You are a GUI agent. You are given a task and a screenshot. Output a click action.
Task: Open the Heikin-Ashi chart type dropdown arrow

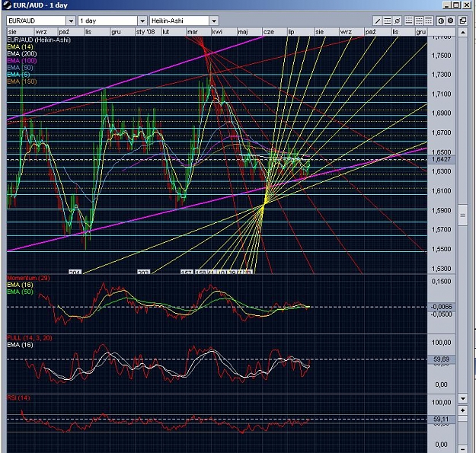214,21
